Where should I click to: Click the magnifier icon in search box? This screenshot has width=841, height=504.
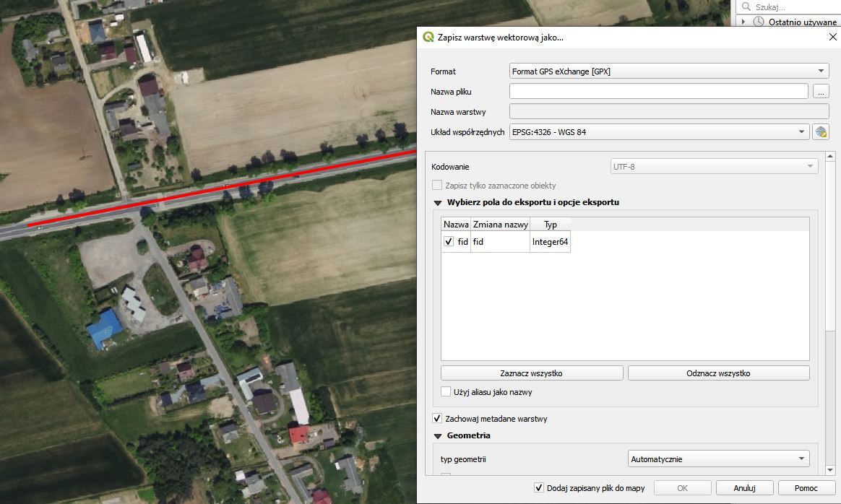(746, 6)
